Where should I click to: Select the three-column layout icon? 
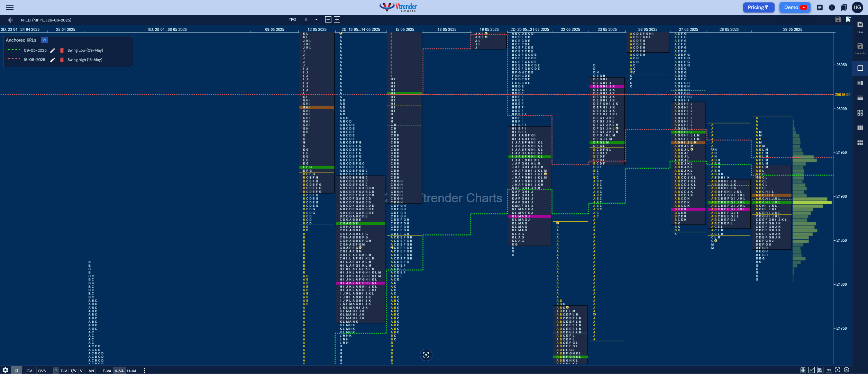(860, 128)
